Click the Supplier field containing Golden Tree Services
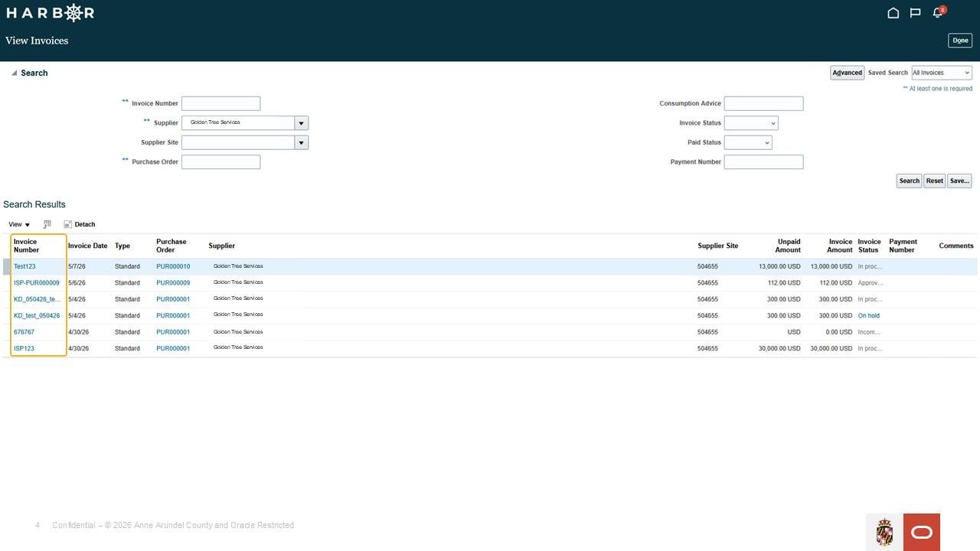This screenshot has height=551, width=980. pos(238,123)
